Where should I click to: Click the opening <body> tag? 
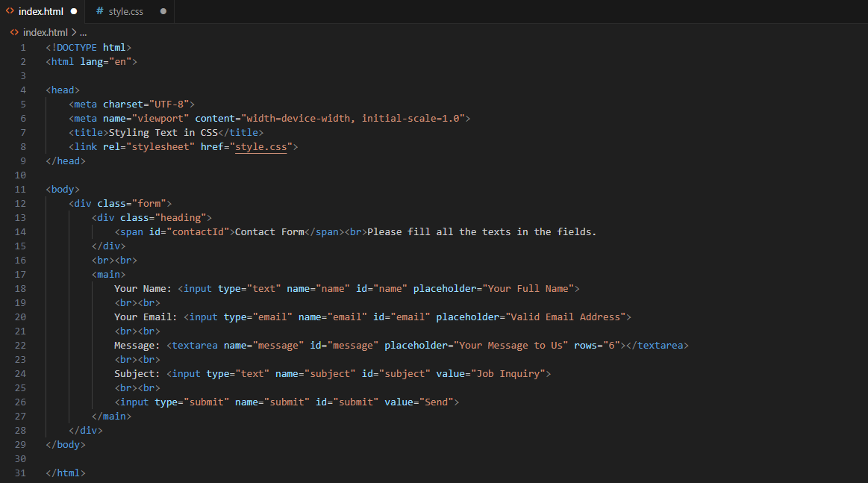pyautogui.click(x=63, y=190)
